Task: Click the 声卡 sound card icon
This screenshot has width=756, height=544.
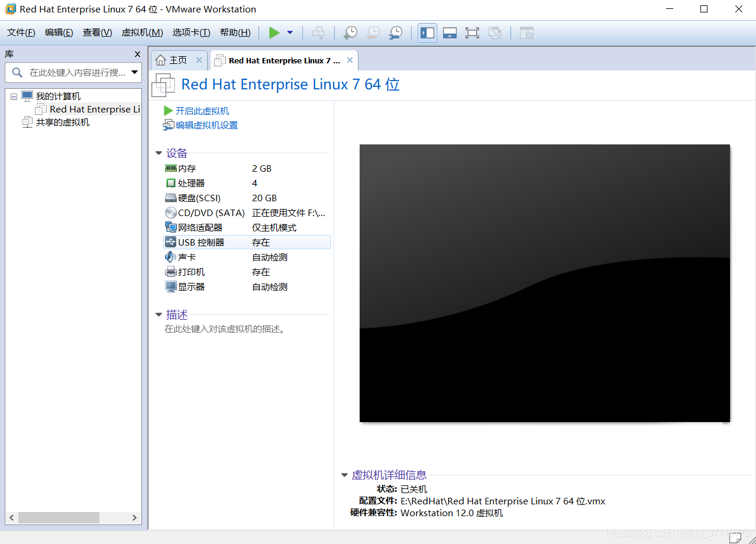Action: [x=170, y=257]
